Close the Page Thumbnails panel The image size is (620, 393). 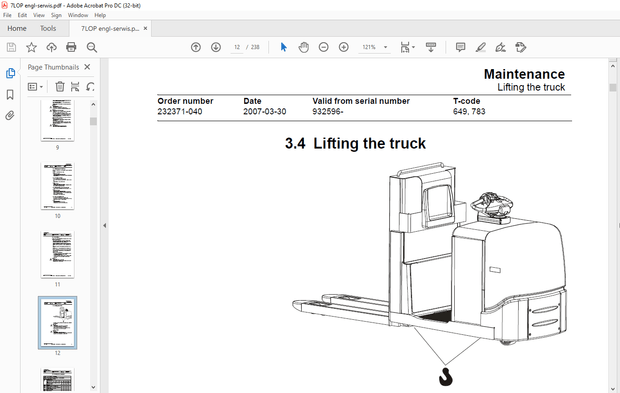(87, 67)
